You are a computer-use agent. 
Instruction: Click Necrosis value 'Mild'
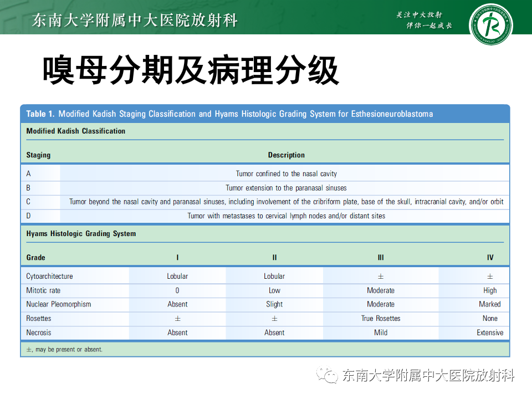[x=381, y=333]
